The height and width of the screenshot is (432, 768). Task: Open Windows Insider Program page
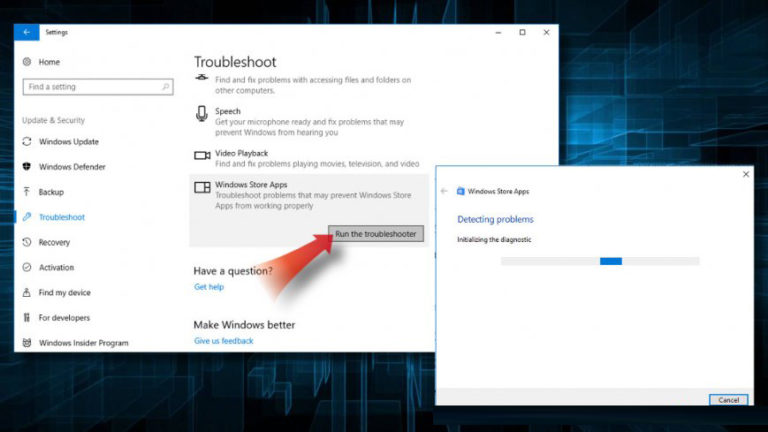click(83, 343)
